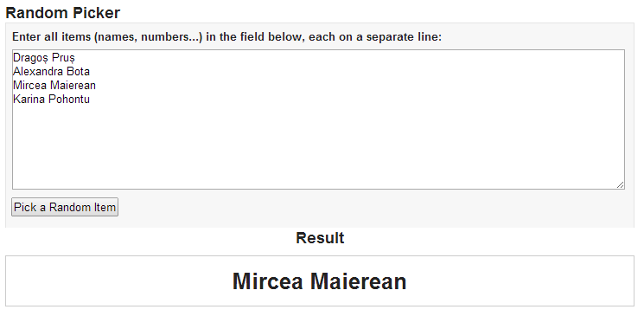Place cursor on Dragoș Pruș line

(x=44, y=58)
